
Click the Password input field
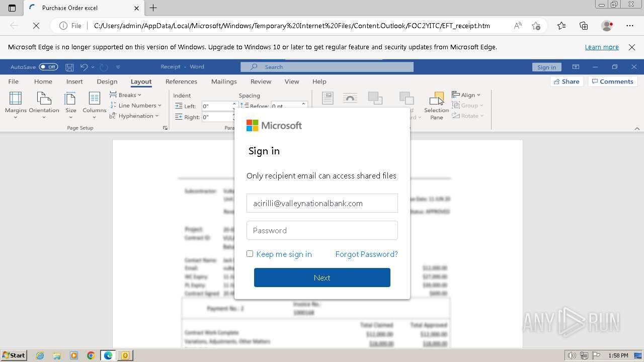(x=322, y=230)
